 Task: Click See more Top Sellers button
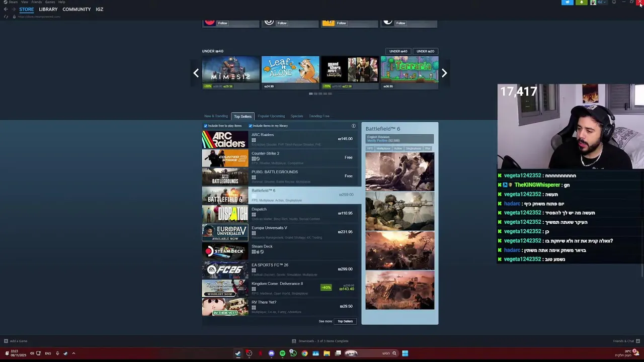345,321
